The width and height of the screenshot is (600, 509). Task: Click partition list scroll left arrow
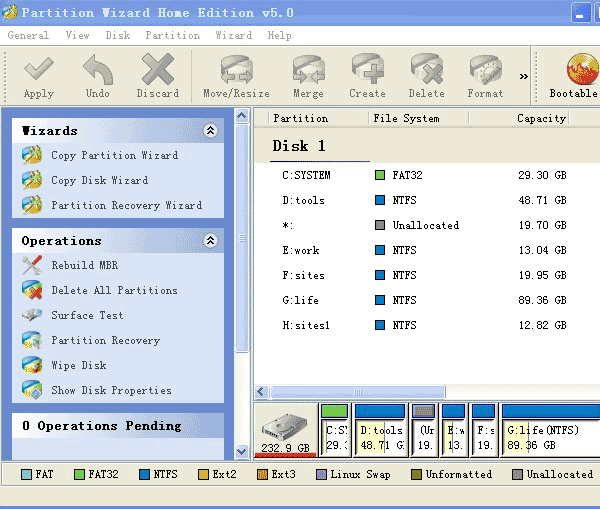pos(261,392)
